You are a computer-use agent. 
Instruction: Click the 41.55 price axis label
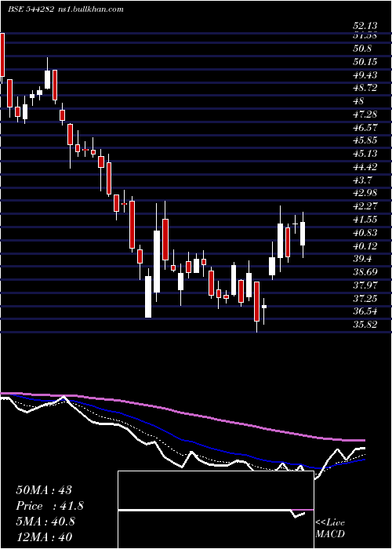(x=365, y=220)
